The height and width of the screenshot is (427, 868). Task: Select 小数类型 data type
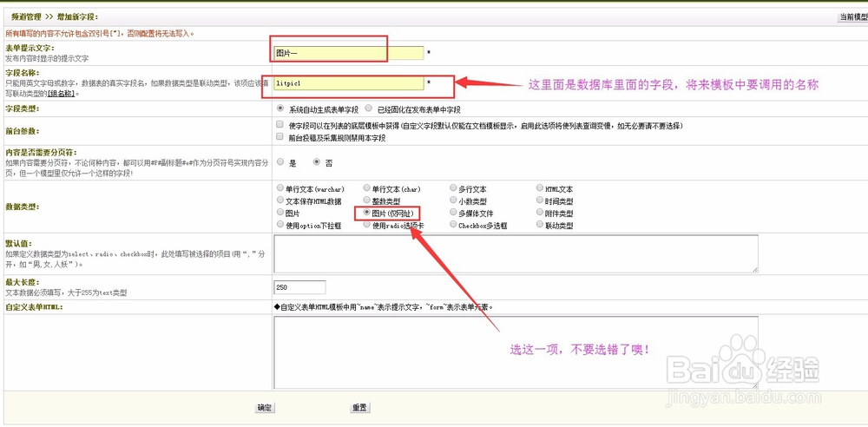tap(453, 200)
